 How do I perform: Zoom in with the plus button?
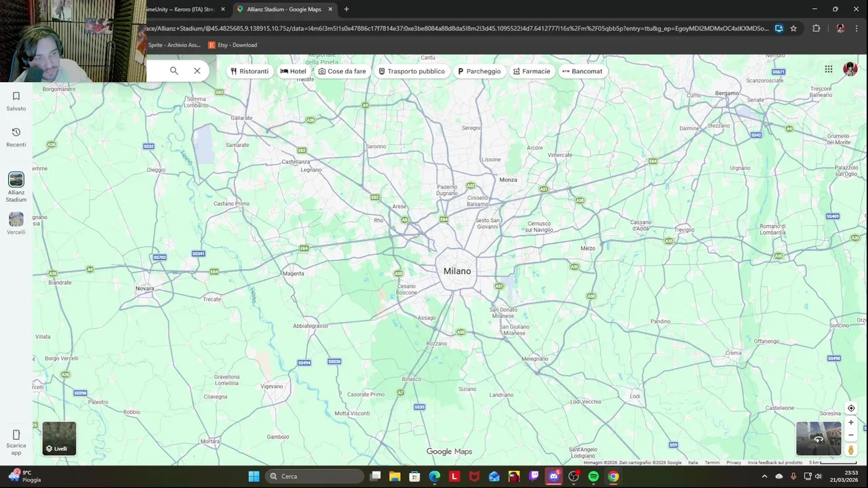(x=851, y=422)
